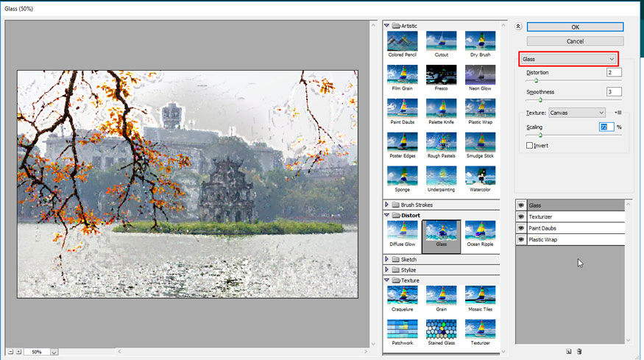Enable the Invert checkbox
This screenshot has width=644, height=360.
pos(529,146)
